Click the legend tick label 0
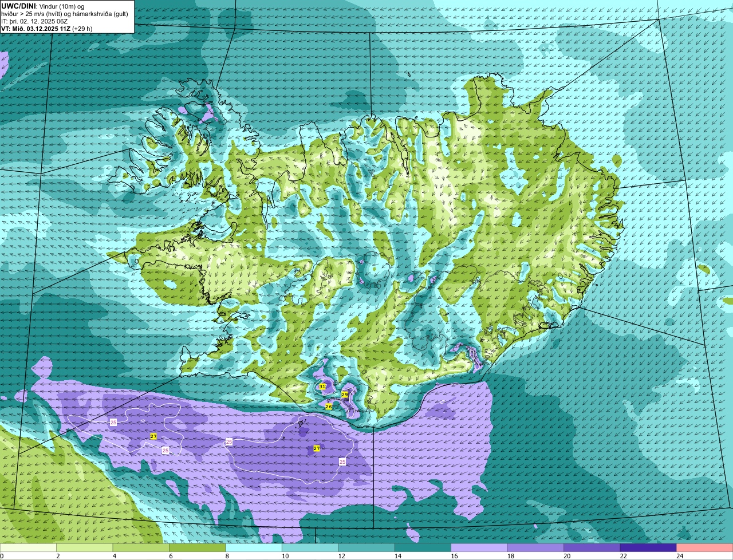The image size is (733, 560). [2, 556]
